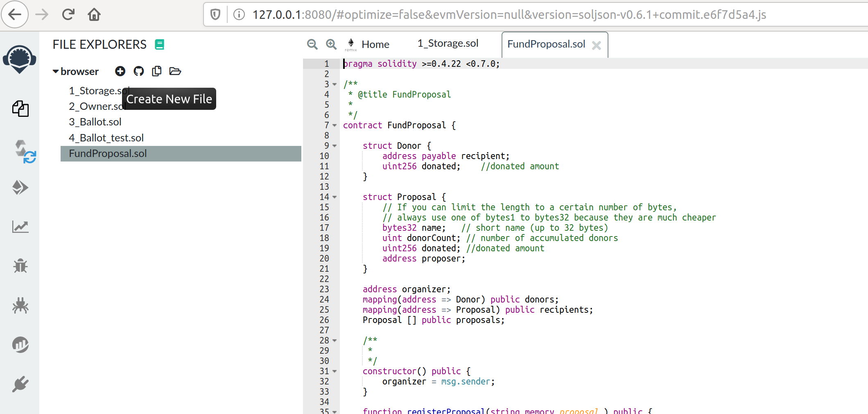Select the FundProposal.sol editor tab
Image resolution: width=868 pixels, height=414 pixels.
click(546, 44)
